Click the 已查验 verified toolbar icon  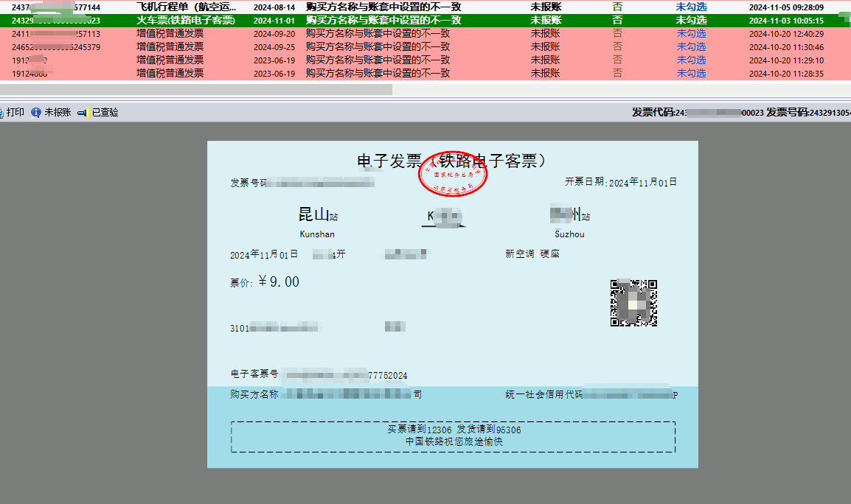tap(83, 113)
